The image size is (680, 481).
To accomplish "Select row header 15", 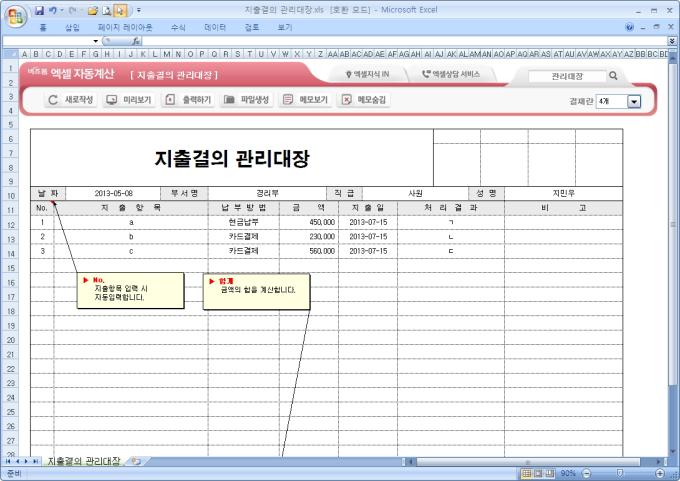I will point(11,268).
